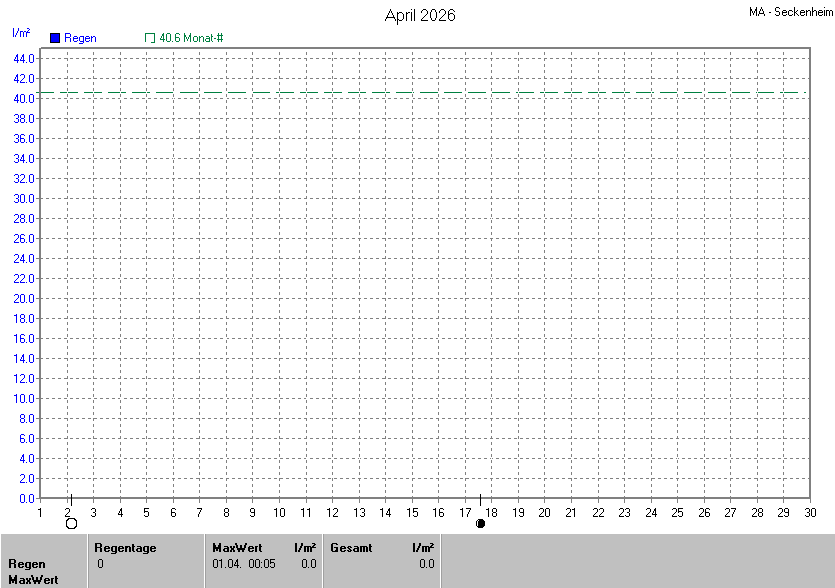Click the 20.0 value on the y-axis
The width and height of the screenshot is (835, 588).
tap(25, 298)
